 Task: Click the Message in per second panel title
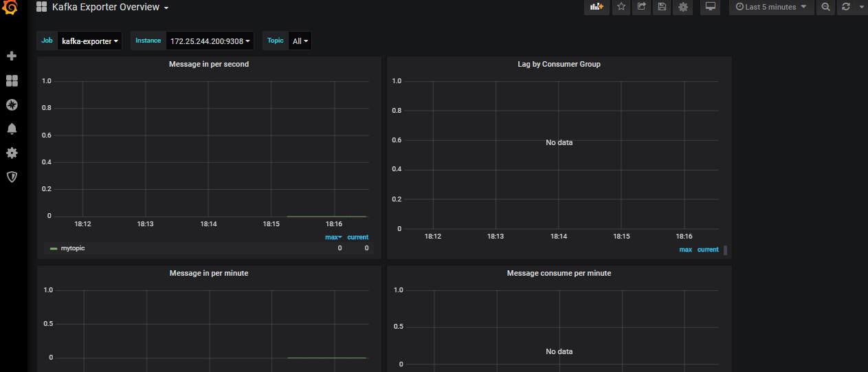click(209, 64)
